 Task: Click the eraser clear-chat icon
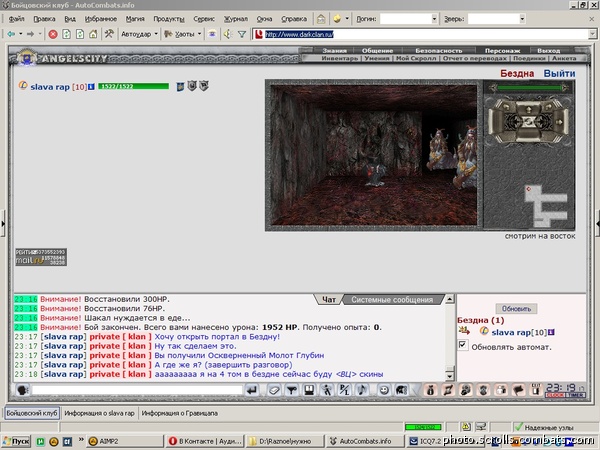(x=274, y=390)
